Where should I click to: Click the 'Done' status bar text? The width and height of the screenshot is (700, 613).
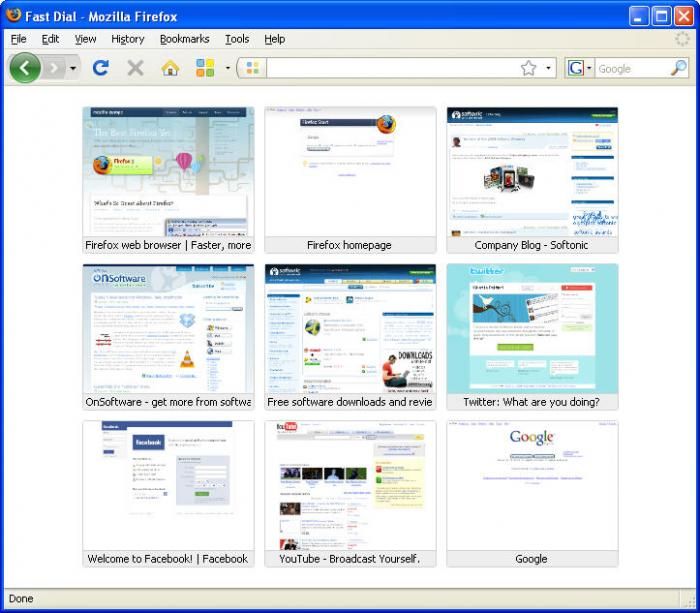point(21,599)
